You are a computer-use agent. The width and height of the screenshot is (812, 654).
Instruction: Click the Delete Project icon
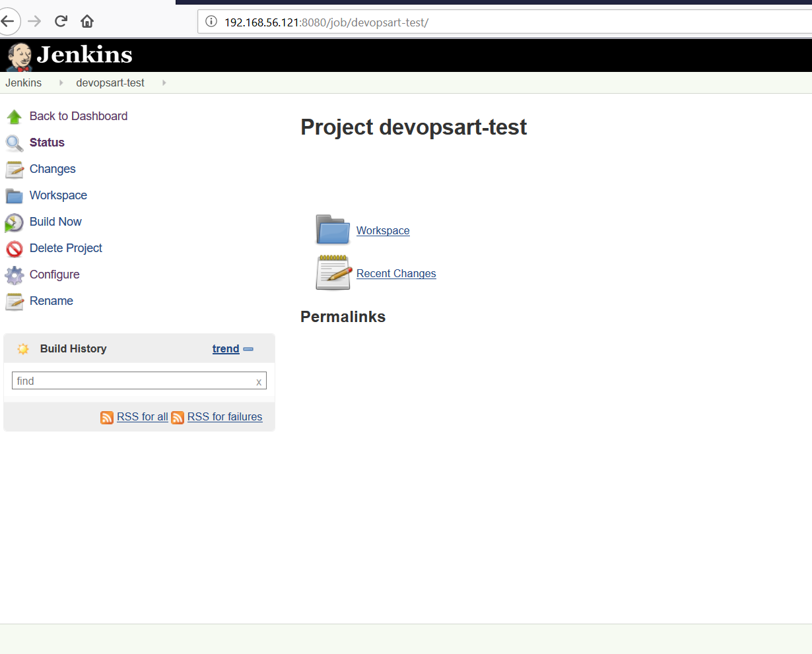14,248
